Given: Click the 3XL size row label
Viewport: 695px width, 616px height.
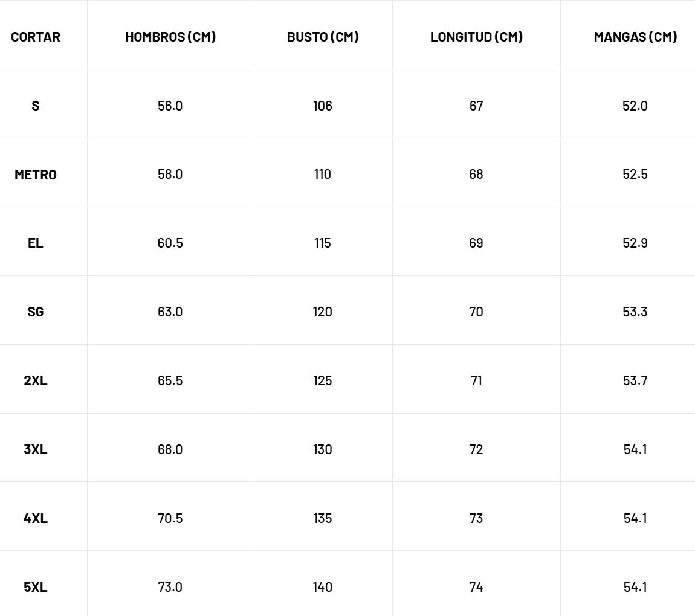Looking at the screenshot, I should [36, 449].
